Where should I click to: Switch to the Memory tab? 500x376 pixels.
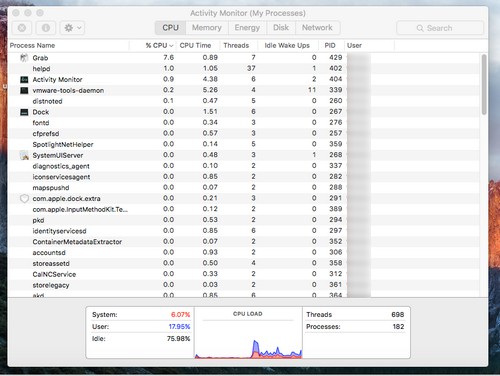tap(207, 28)
